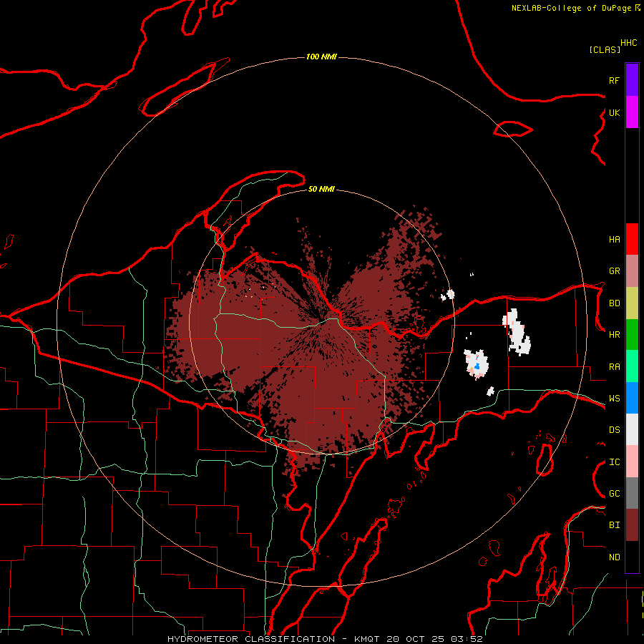The height and width of the screenshot is (644, 644).
Task: Click the KMQT station identifier
Action: point(368,639)
